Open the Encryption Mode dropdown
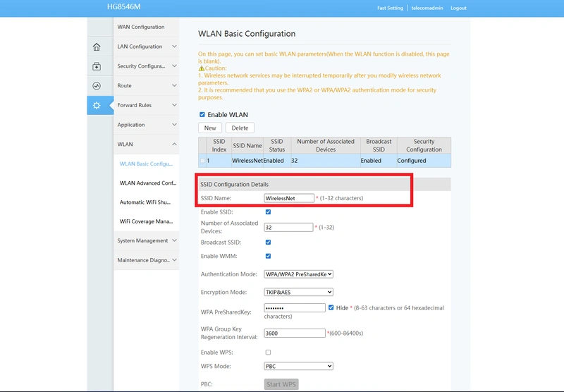564x392 pixels. [298, 292]
